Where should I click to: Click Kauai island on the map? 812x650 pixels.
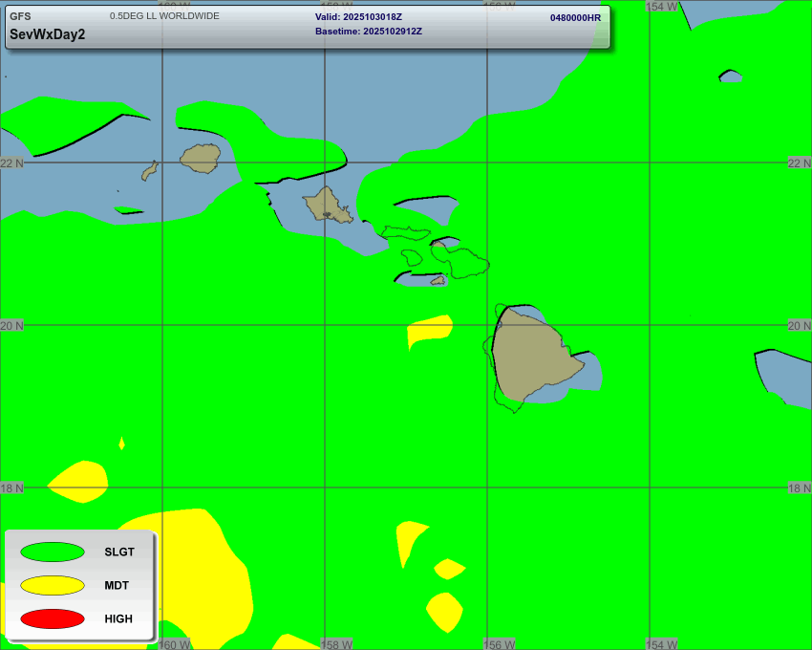coord(201,158)
